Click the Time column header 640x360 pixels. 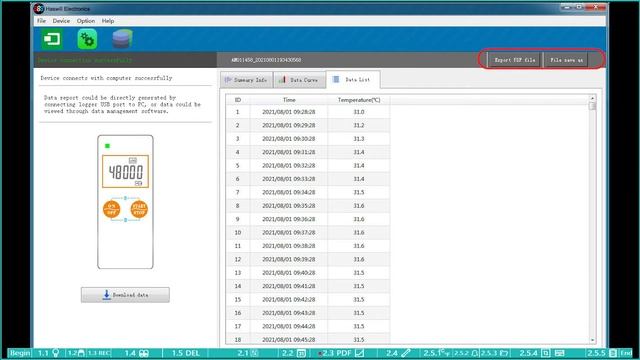point(289,100)
